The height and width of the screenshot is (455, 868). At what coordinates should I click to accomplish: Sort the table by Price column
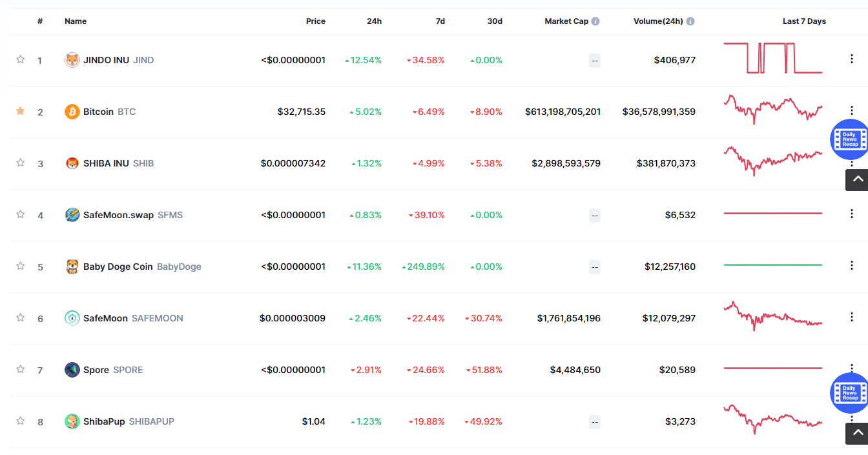(x=316, y=21)
